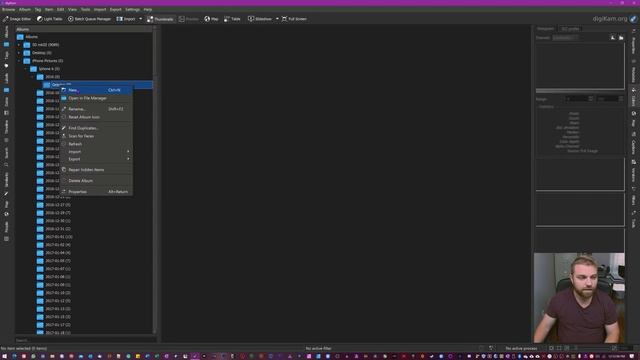Switch to Preview view mode
Image resolution: width=640 pixels, height=360 pixels.
(189, 19)
